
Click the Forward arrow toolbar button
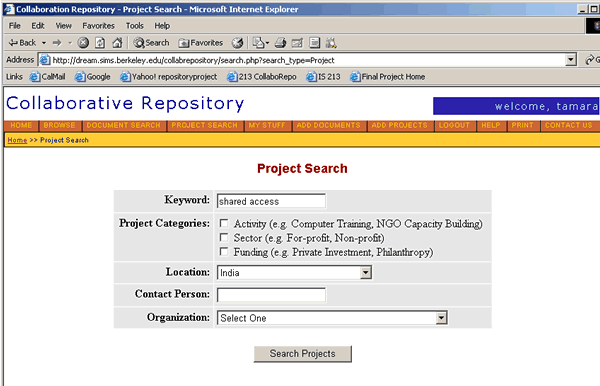pos(57,43)
